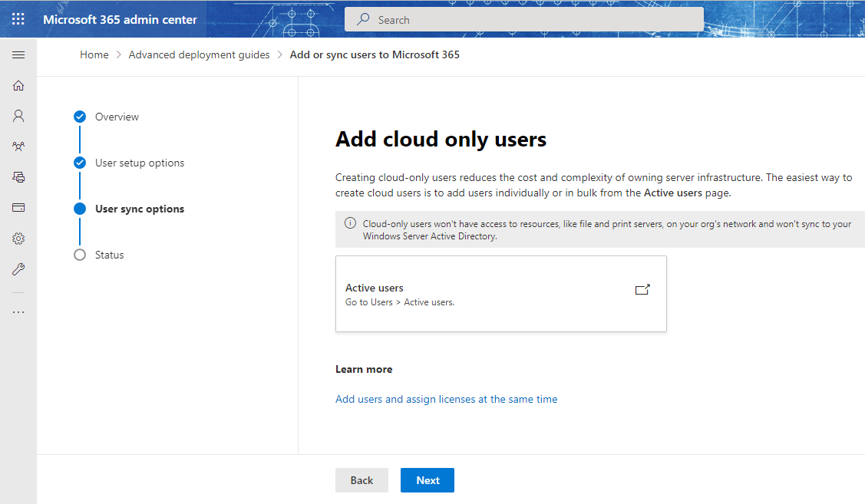The image size is (865, 504).
Task: Click the magnifier icon in search box
Action: [363, 19]
